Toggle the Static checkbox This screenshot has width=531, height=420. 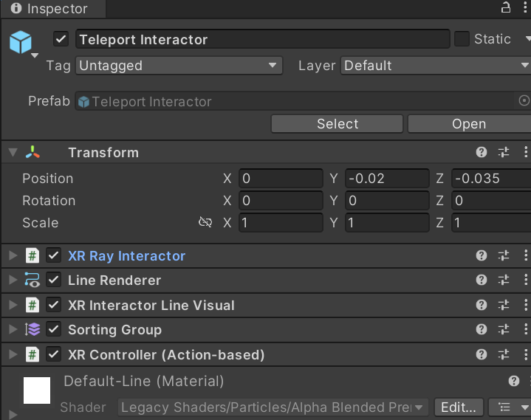[x=462, y=39]
